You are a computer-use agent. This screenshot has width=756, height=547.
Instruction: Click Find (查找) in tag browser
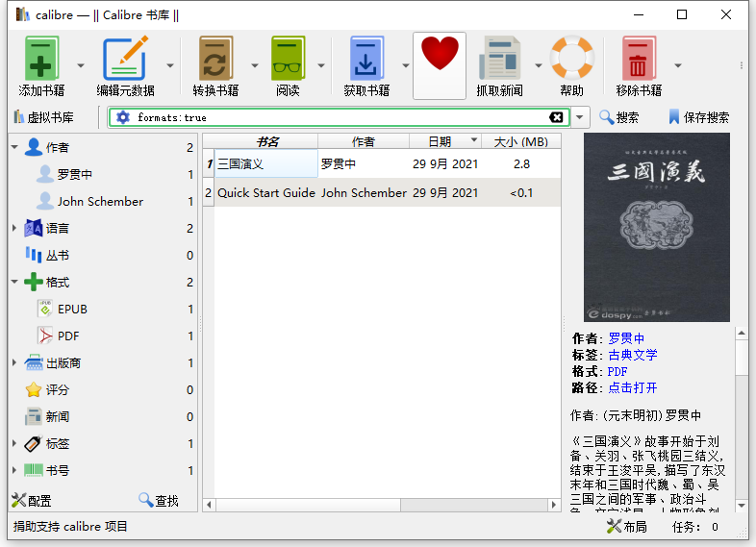click(159, 501)
